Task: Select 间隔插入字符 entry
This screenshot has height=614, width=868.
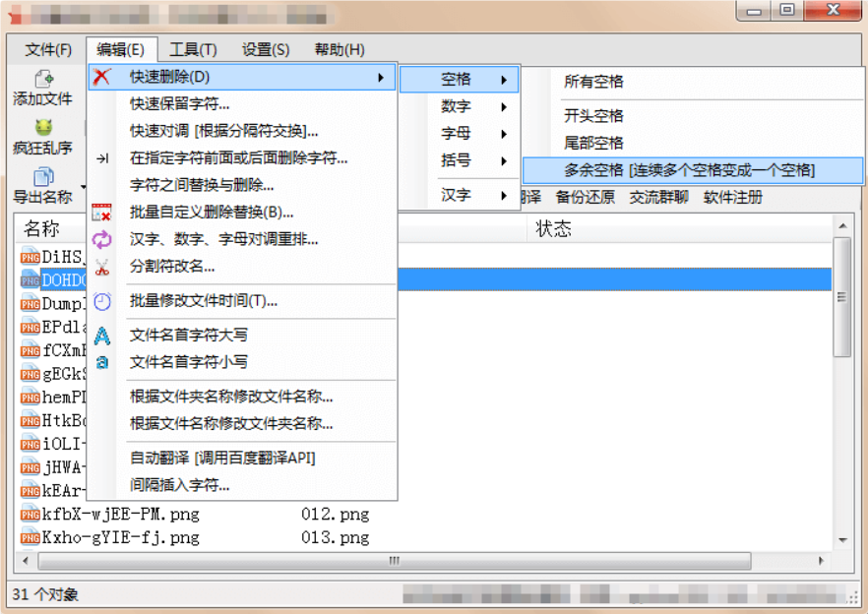Action: [x=179, y=485]
